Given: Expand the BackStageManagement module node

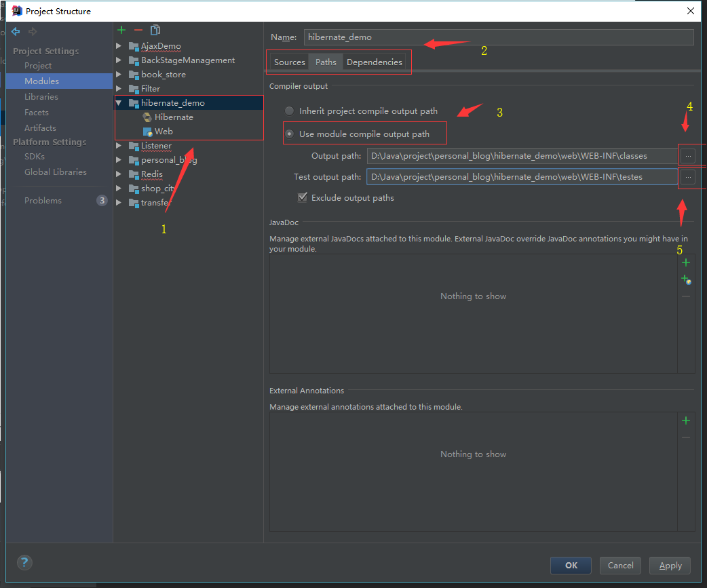Looking at the screenshot, I should [x=119, y=60].
